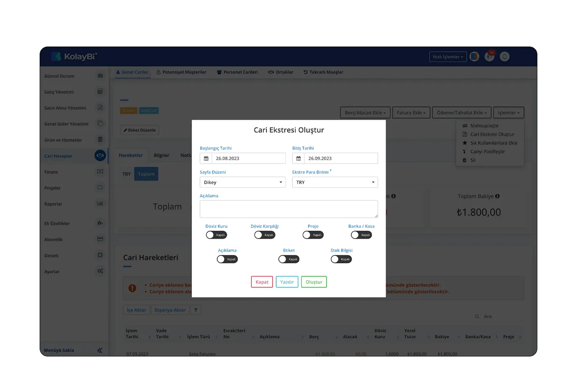
Task: Open the Hızlı İşlemler dropdown
Action: pyautogui.click(x=448, y=57)
